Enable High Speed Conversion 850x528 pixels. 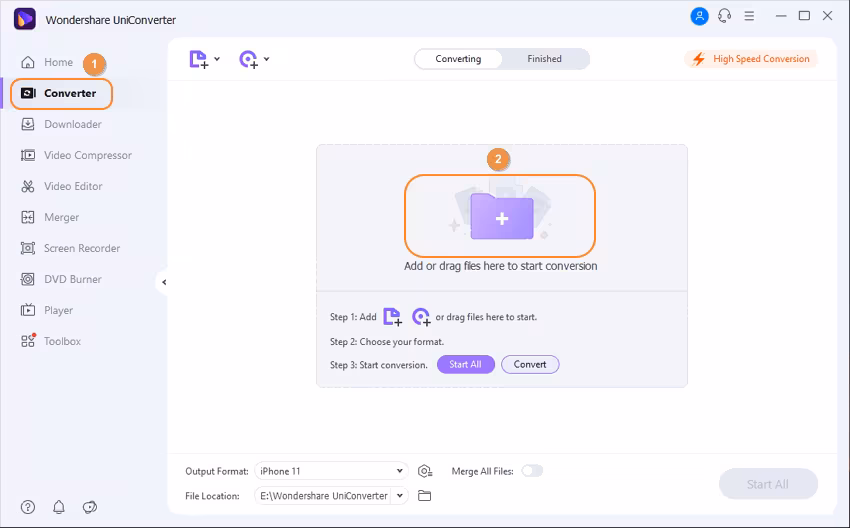tap(751, 59)
